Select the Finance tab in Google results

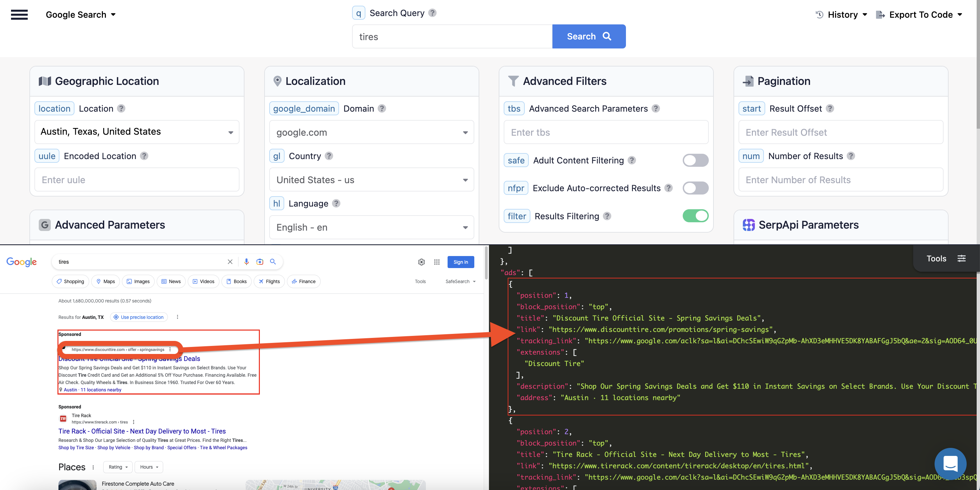[304, 281]
